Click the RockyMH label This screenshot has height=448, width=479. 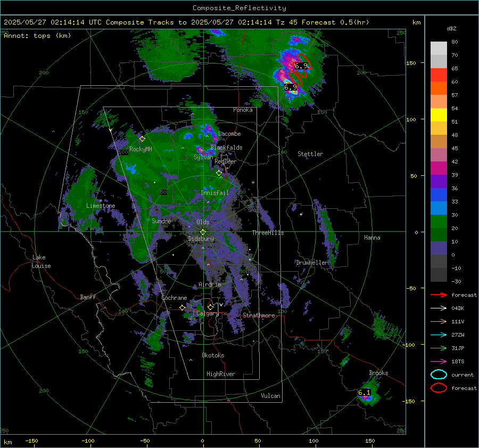tap(141, 149)
